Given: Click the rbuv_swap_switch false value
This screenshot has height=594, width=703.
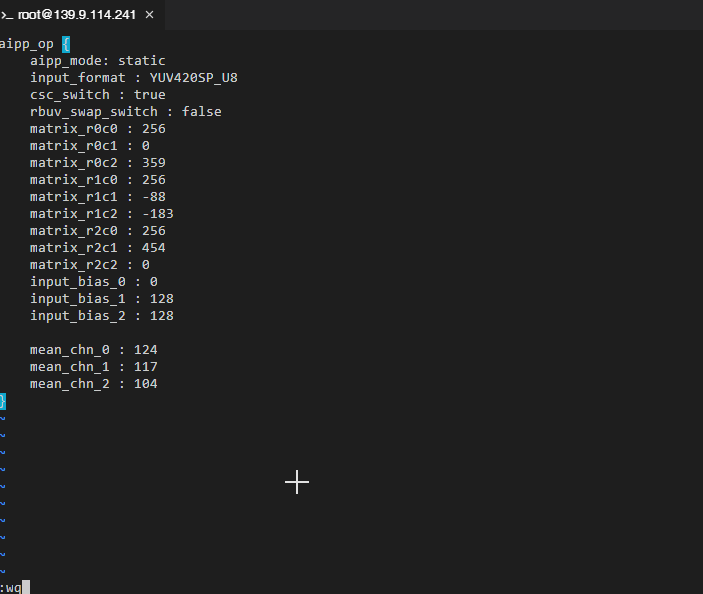Looking at the screenshot, I should click(x=201, y=112).
